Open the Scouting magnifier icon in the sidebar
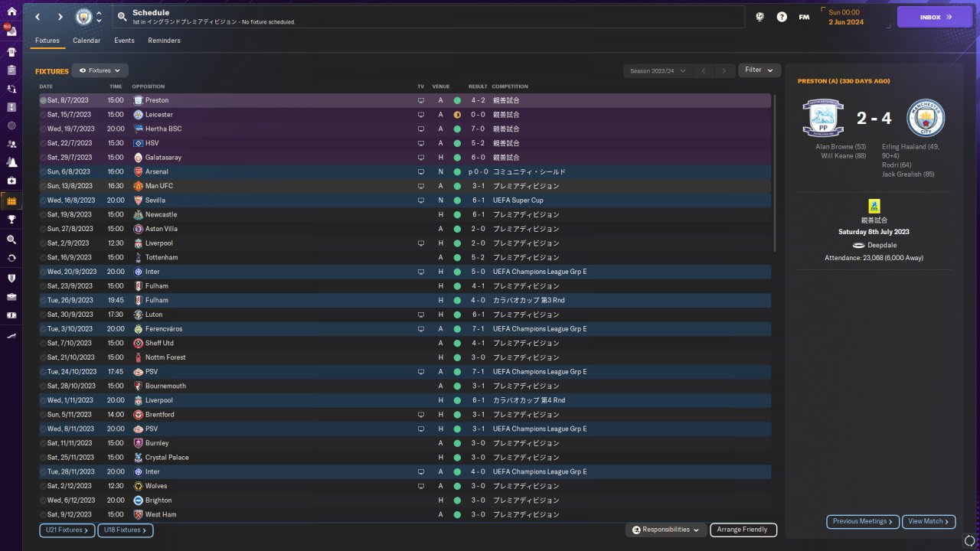Image resolution: width=980 pixels, height=551 pixels. [11, 240]
